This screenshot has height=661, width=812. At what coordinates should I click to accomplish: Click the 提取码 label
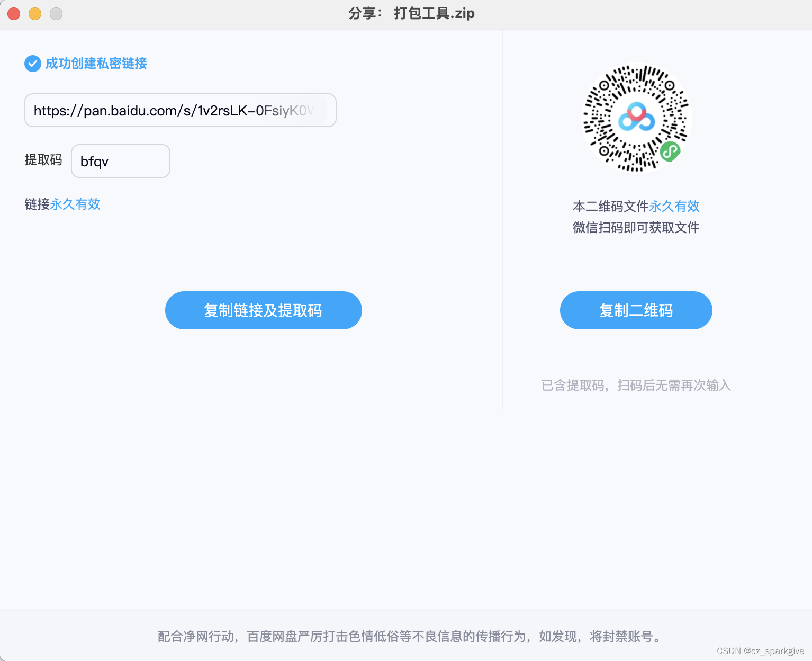click(x=44, y=160)
